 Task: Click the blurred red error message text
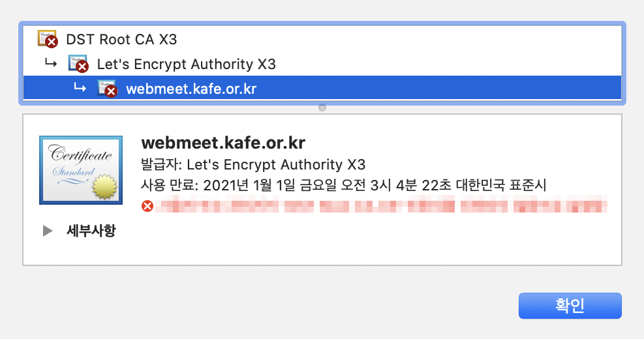(x=382, y=205)
